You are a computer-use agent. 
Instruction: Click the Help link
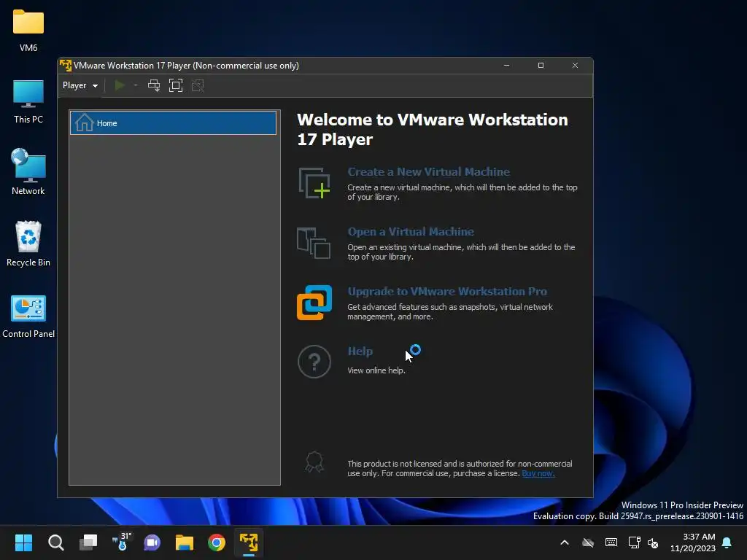pyautogui.click(x=360, y=351)
